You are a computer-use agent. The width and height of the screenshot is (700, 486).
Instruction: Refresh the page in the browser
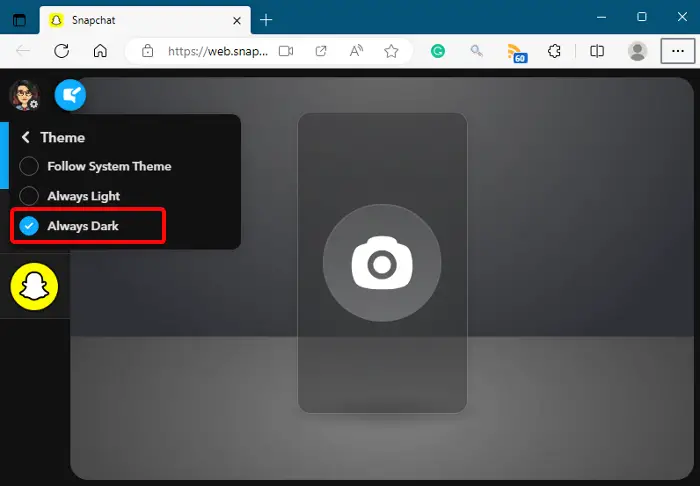62,51
